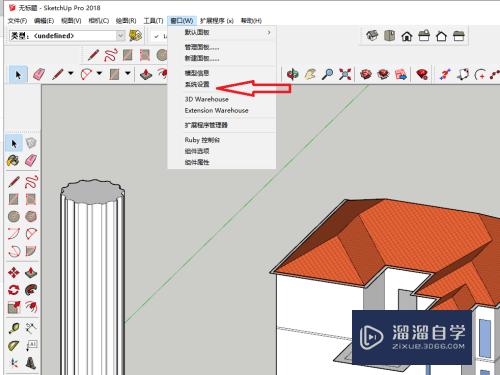Select 组件属性 in the dropdown menu
500x375 pixels.
tap(197, 162)
